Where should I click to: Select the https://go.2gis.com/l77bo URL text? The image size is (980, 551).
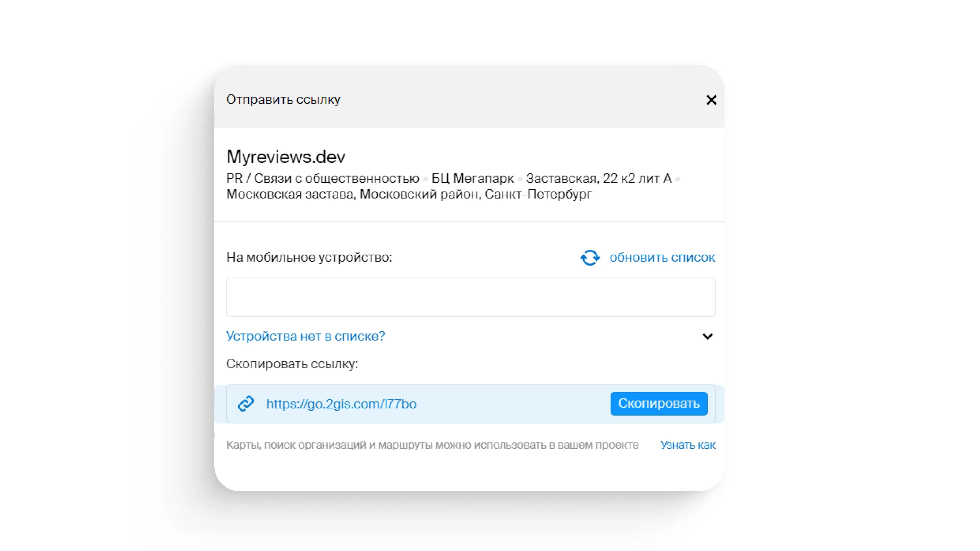(341, 404)
